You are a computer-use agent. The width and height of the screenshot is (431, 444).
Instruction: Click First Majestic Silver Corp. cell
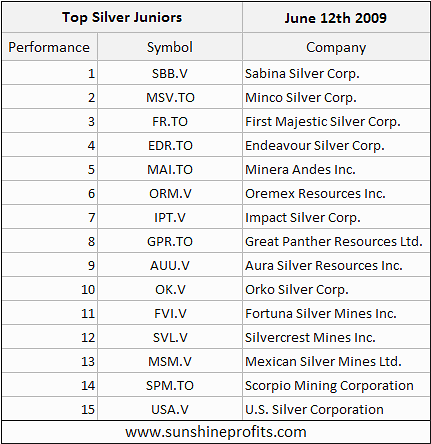(336, 121)
